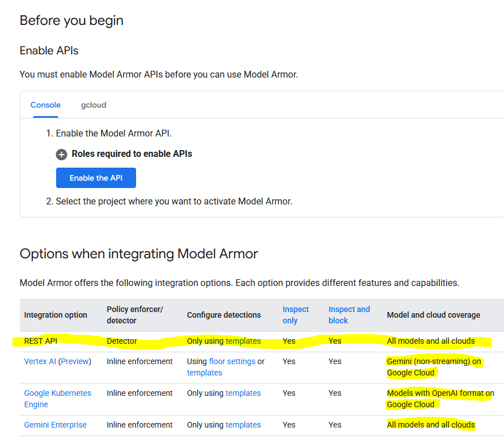The image size is (504, 444).
Task: Open the Preview link beside Vertex AI
Action: [75, 361]
